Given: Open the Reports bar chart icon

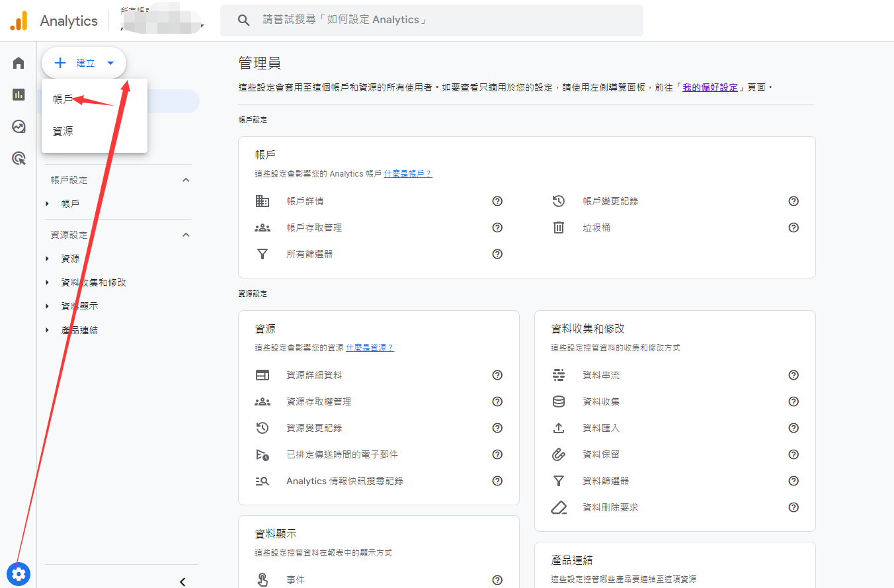Looking at the screenshot, I should [x=19, y=95].
